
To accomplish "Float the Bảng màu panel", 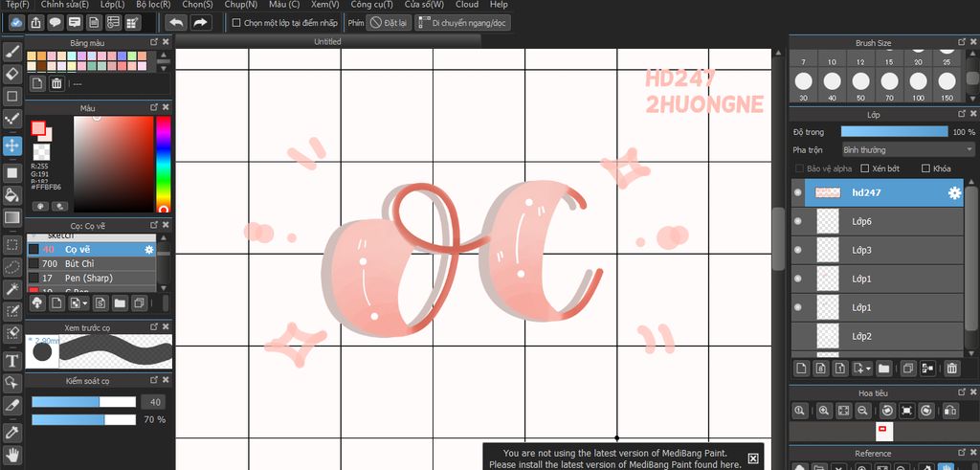I will click(154, 42).
